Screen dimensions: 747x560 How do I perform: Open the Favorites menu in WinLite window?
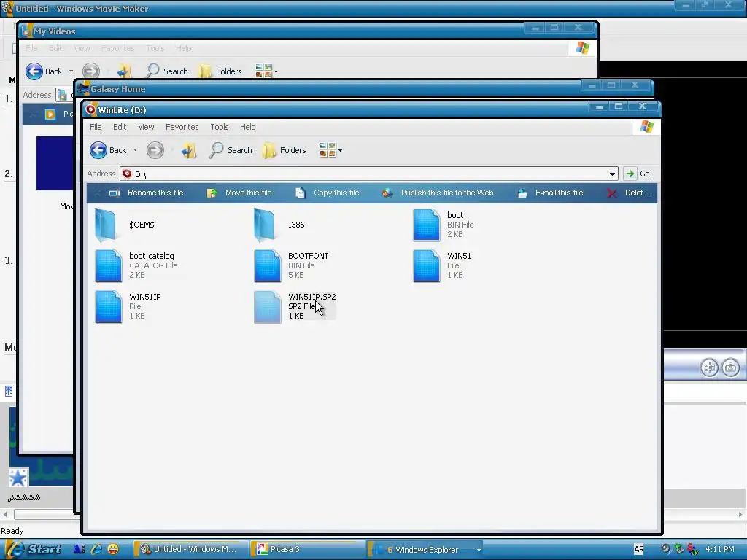(x=182, y=127)
